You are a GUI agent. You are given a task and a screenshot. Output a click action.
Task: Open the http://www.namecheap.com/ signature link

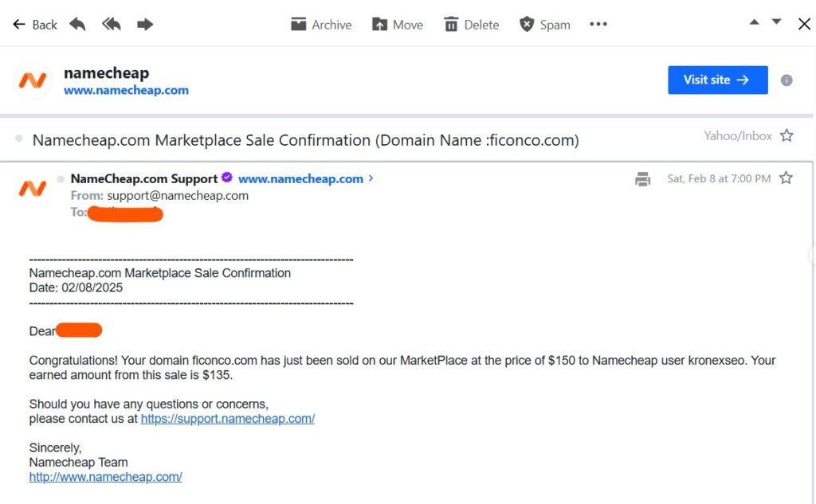click(105, 477)
